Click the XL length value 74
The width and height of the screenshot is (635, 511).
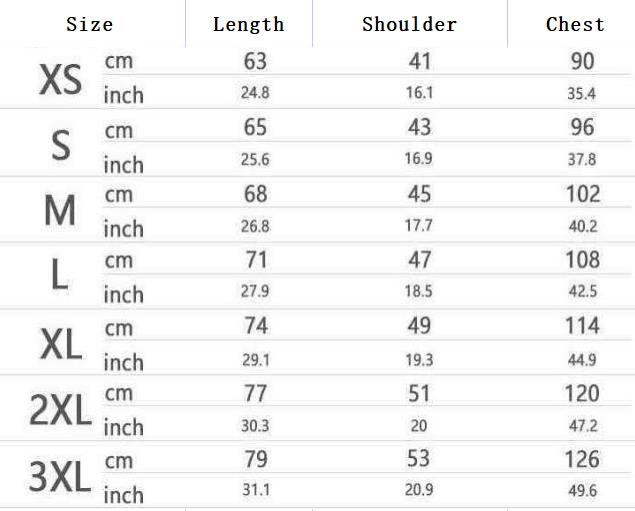point(256,326)
